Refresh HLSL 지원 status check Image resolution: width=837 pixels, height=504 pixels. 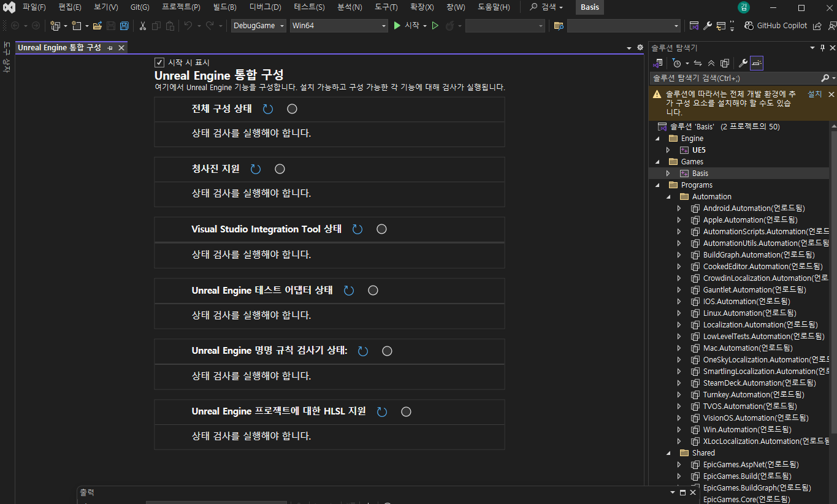click(x=382, y=412)
